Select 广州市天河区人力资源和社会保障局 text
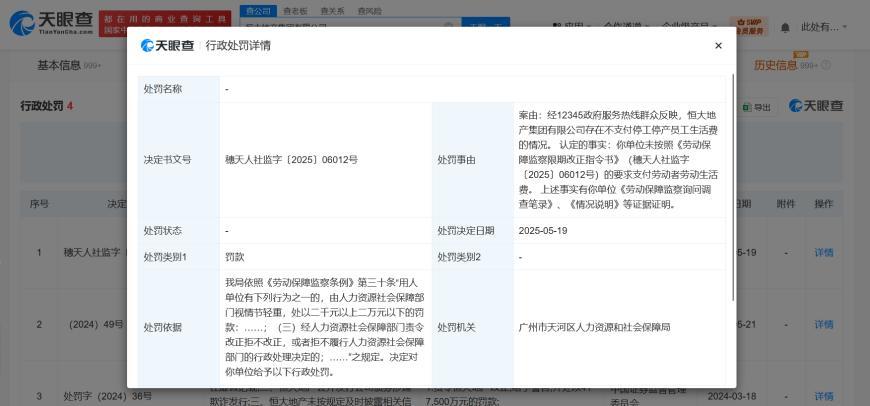This screenshot has height=406, width=870. pyautogui.click(x=594, y=327)
